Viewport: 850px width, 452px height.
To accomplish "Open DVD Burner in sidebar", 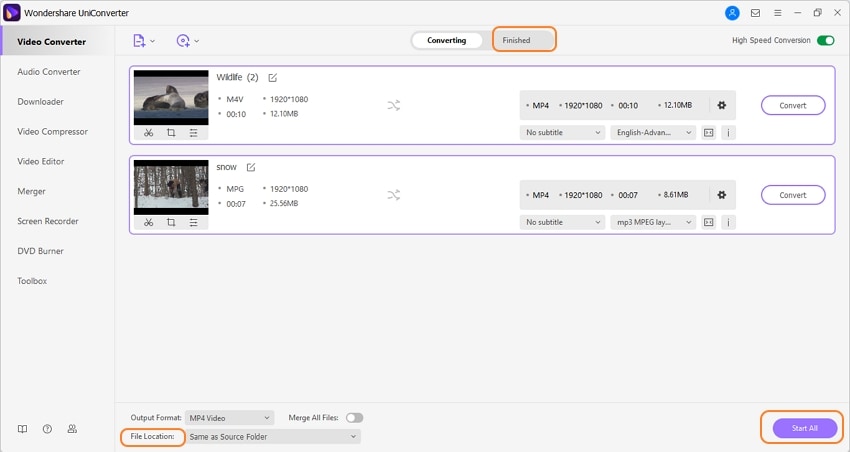I will pos(41,251).
